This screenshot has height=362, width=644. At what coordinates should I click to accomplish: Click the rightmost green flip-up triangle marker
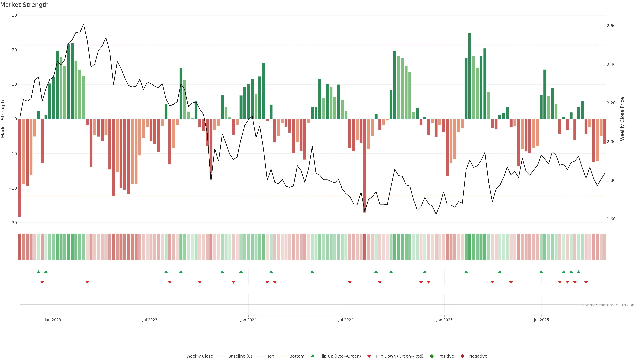pos(578,272)
